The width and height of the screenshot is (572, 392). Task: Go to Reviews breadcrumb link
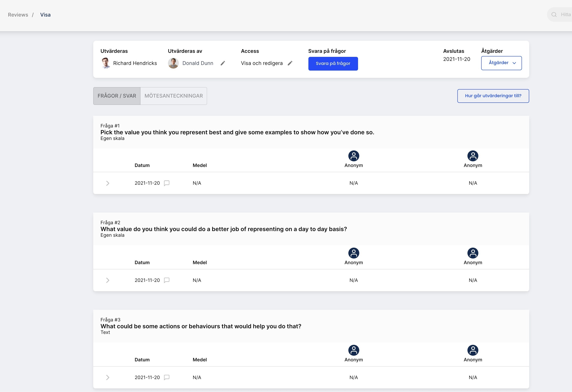[x=18, y=15]
